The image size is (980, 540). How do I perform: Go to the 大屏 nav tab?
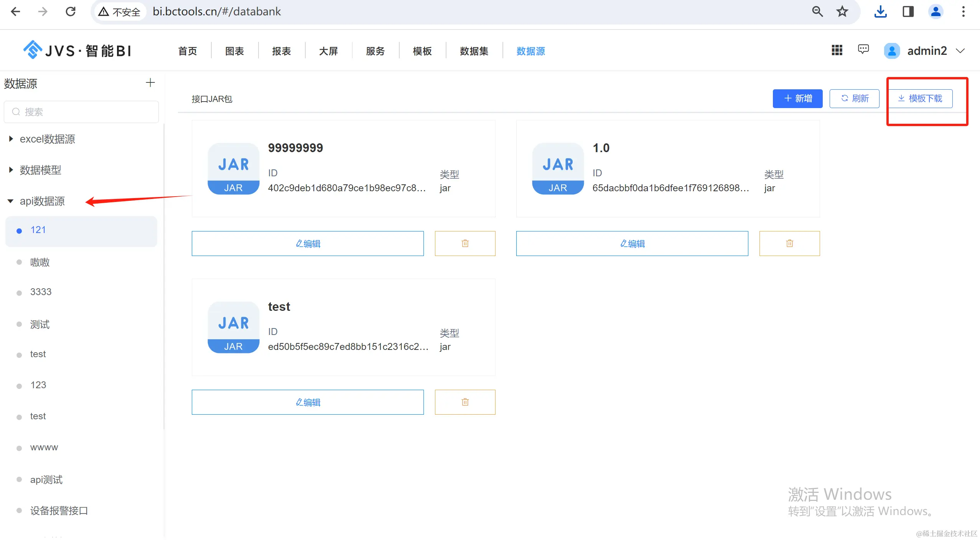point(328,51)
